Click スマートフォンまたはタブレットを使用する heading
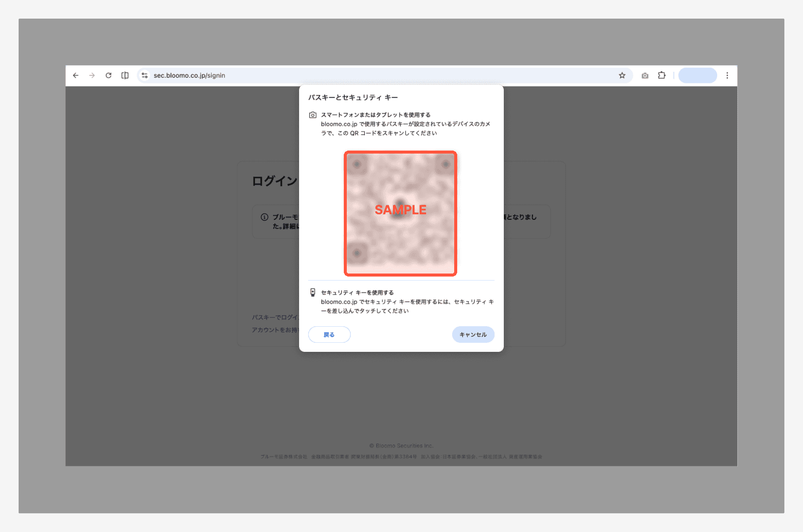Image resolution: width=803 pixels, height=532 pixels. coord(376,115)
